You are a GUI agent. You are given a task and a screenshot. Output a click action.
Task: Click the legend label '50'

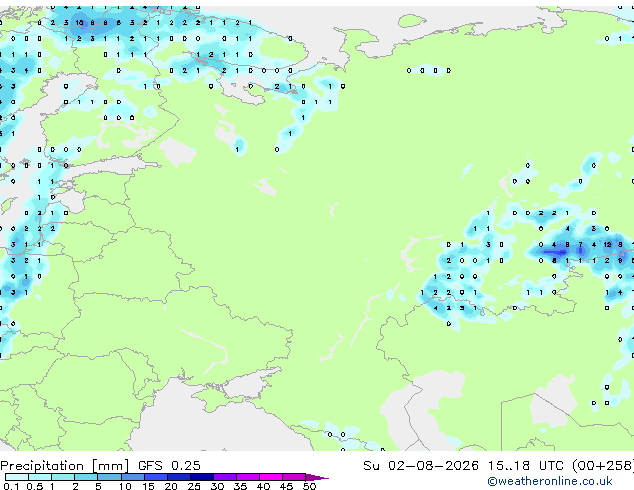click(309, 486)
